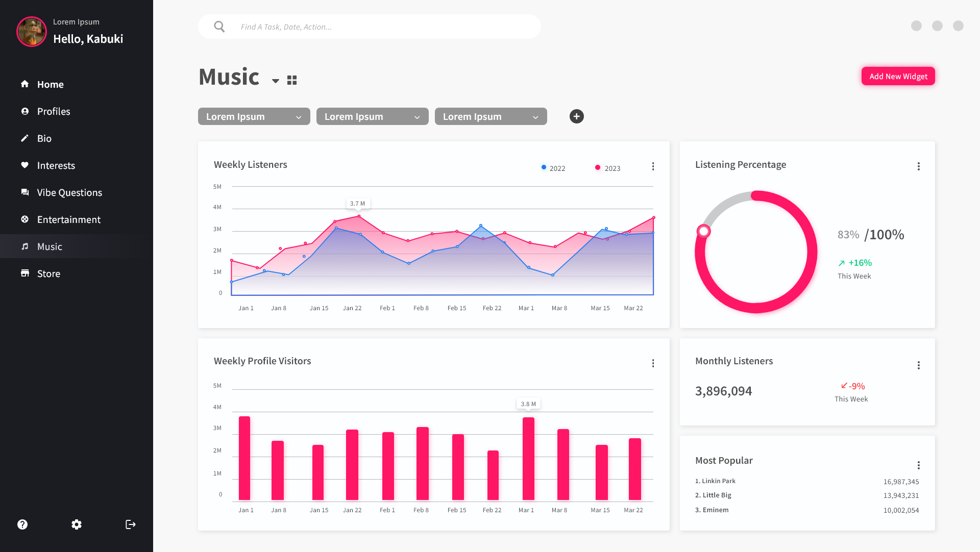Click Linkin Park in Most Popular
This screenshot has height=552, width=980.
718,481
